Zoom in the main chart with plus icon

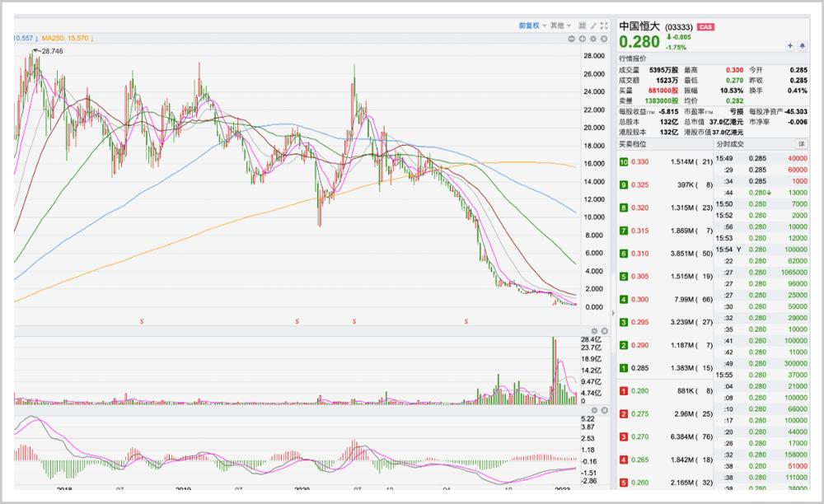point(583,39)
